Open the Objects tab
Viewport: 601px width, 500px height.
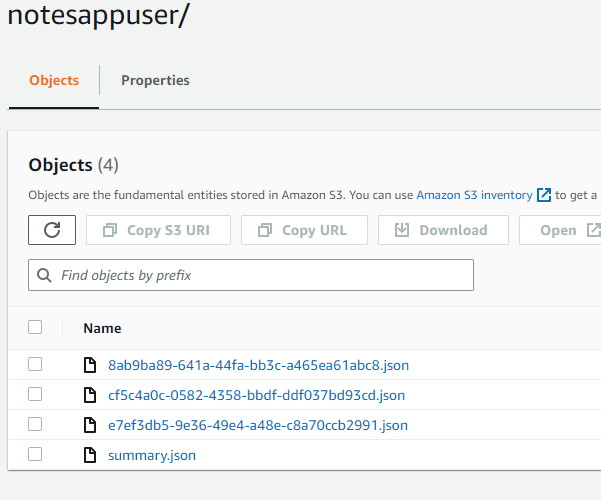click(x=54, y=80)
